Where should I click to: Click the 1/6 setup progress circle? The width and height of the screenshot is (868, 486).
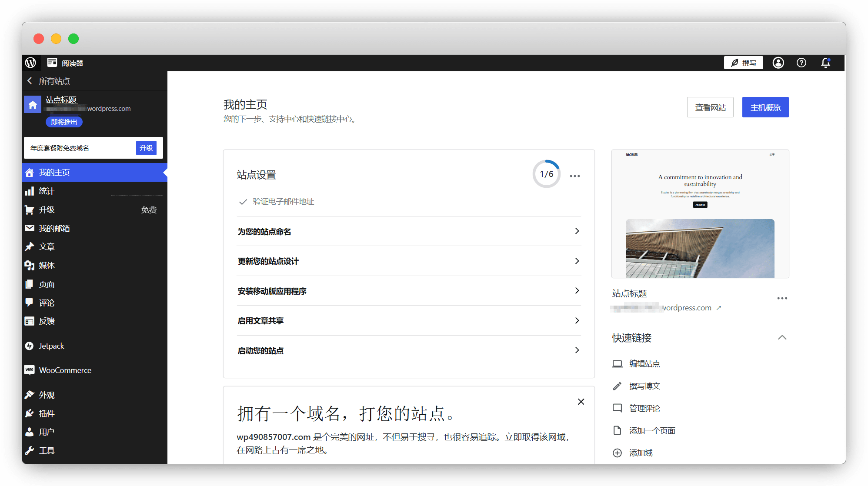(546, 174)
